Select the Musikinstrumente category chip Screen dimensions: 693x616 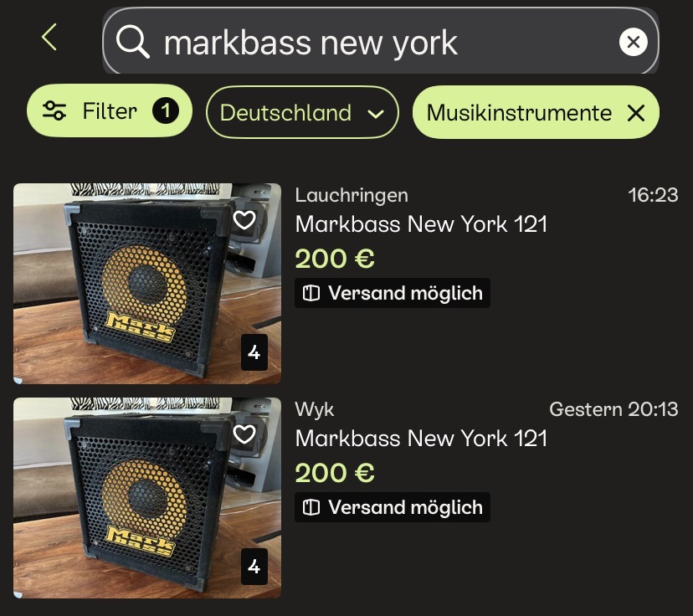click(536, 112)
